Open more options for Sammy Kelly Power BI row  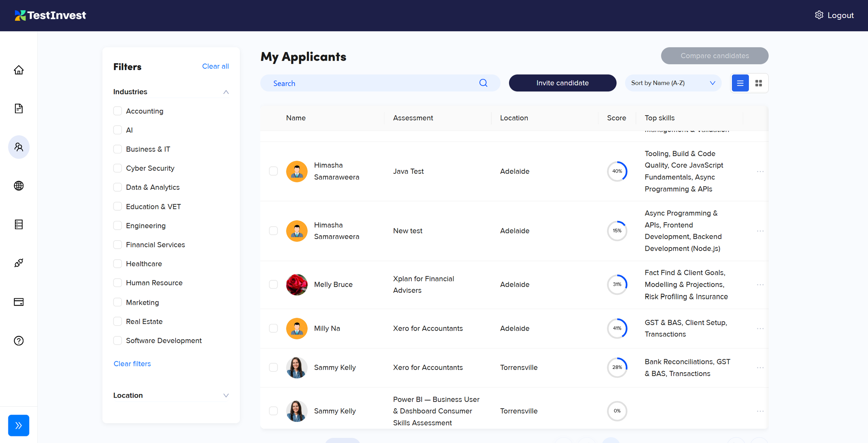tap(760, 411)
